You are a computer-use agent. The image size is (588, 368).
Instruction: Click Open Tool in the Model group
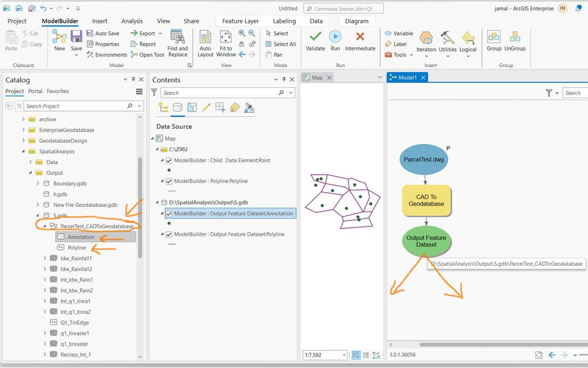[147, 55]
